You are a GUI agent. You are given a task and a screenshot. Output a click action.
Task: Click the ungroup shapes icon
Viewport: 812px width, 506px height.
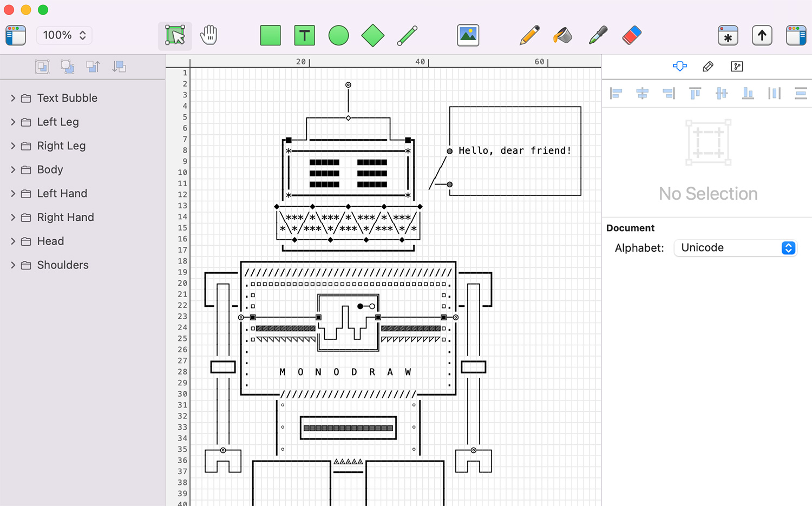68,67
